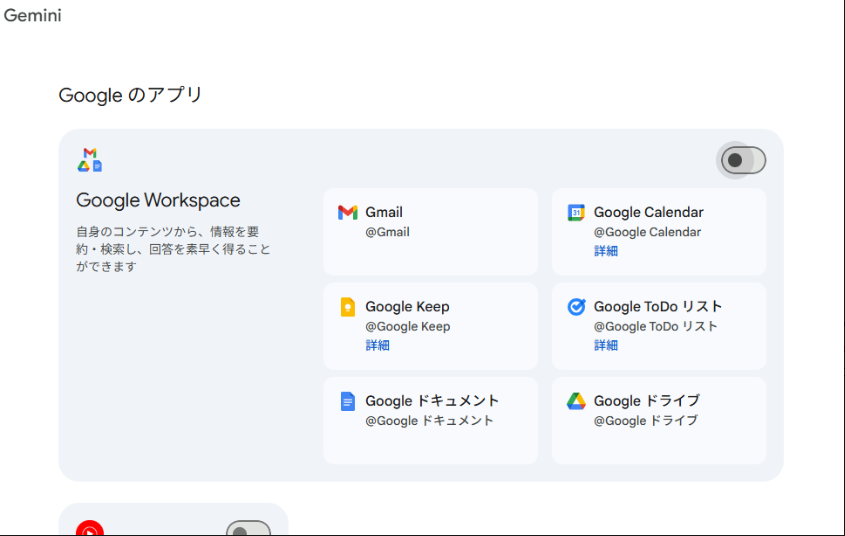Viewport: 845px width, 536px height.
Task: Click the Google ドキュメント document icon
Action: pyautogui.click(x=348, y=401)
